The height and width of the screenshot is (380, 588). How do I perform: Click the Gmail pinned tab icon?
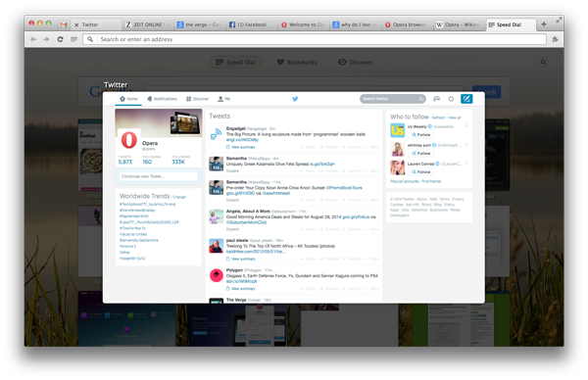(x=64, y=24)
